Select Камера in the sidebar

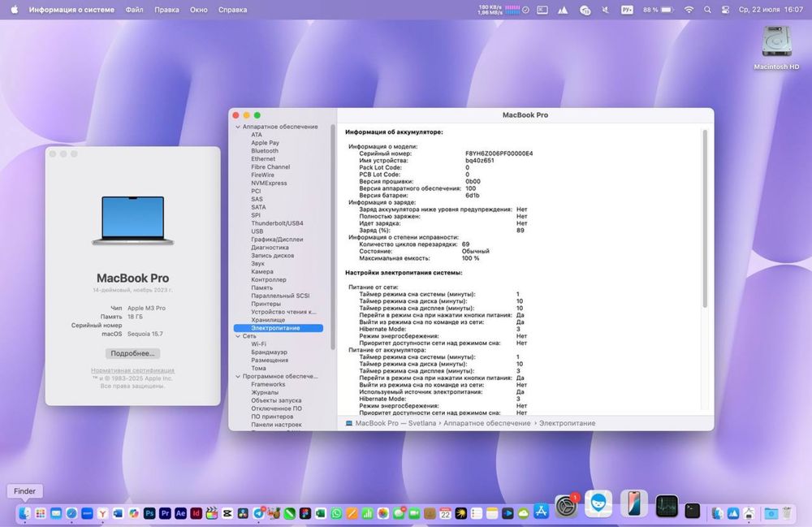[262, 271]
